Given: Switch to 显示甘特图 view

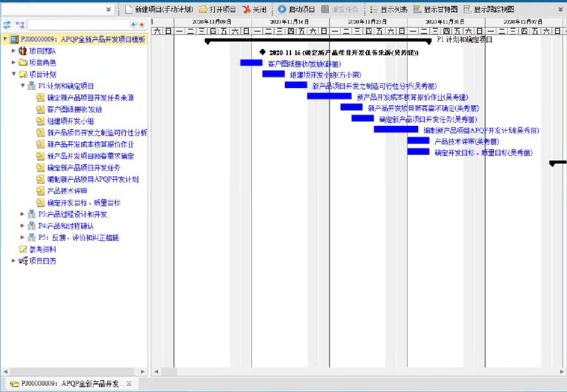Looking at the screenshot, I should (x=436, y=9).
